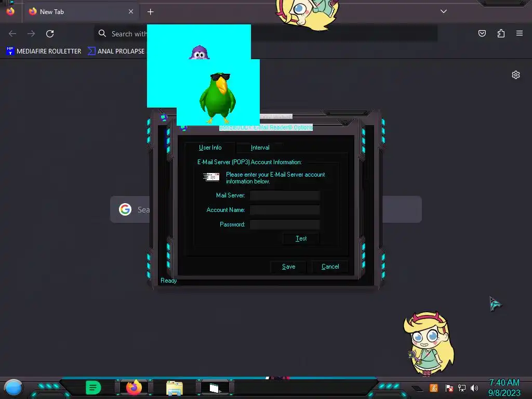Click the Firefox forward arrow
532x399 pixels.
31,34
